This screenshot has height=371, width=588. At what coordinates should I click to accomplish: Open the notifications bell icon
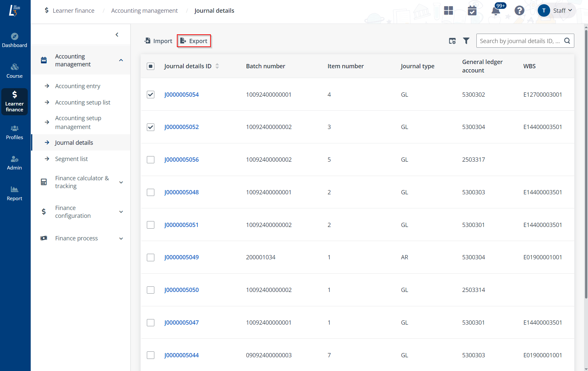(x=496, y=11)
